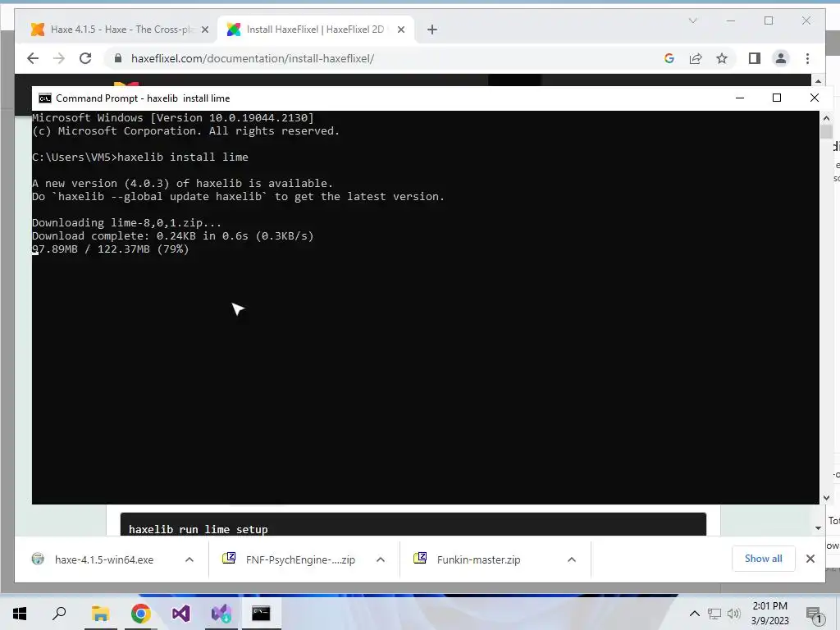
Task: Click the Command Prompt title bar icon
Action: (x=45, y=98)
